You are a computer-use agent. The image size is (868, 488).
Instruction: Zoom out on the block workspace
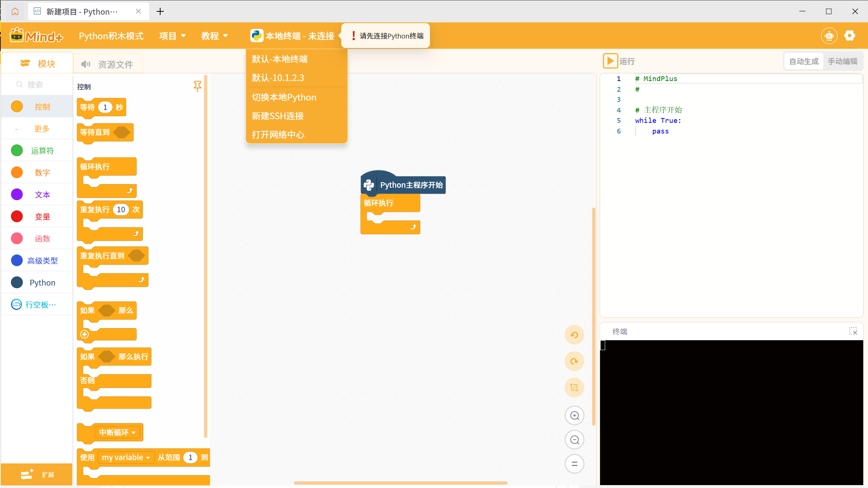(574, 440)
